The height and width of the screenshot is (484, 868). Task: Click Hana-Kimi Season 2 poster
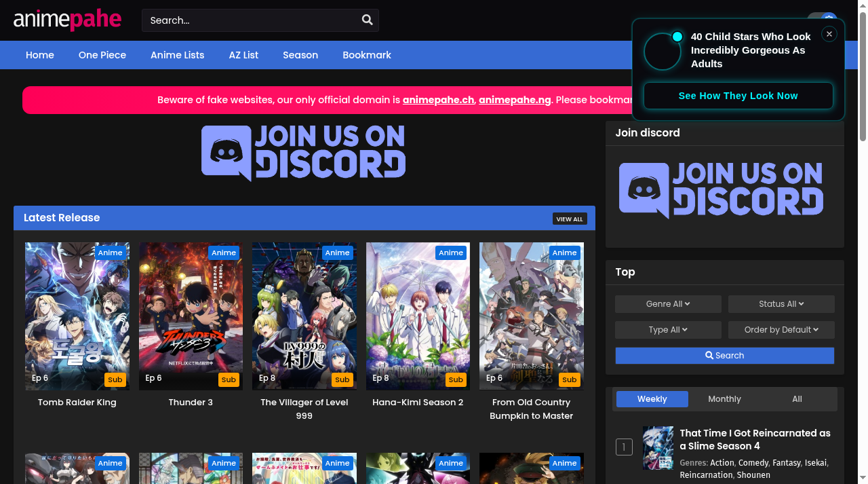click(418, 316)
